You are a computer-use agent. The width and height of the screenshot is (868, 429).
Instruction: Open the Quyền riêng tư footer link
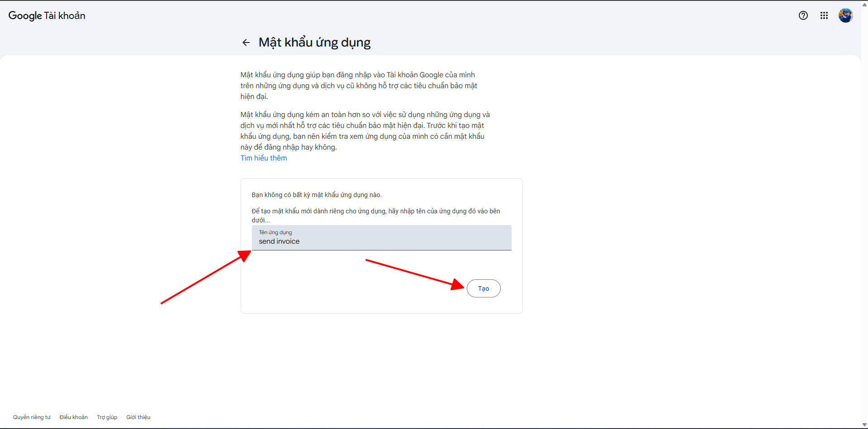click(x=32, y=417)
